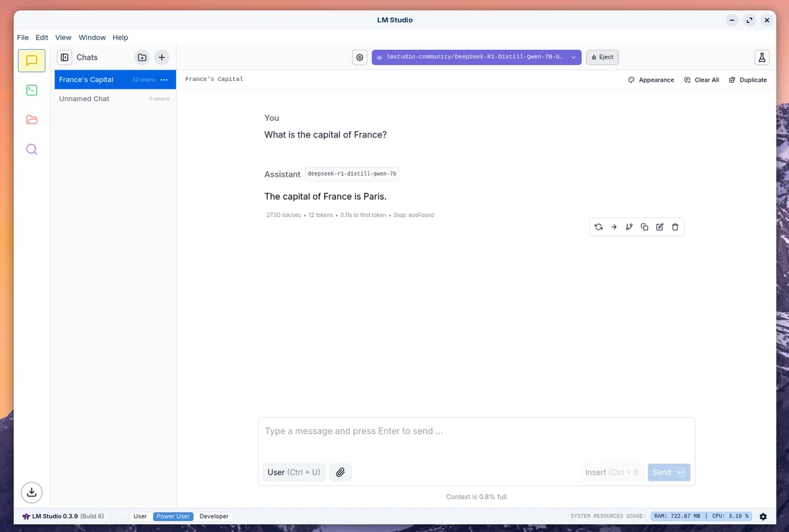Attach a file with the paperclip
This screenshot has width=789, height=532.
(x=341, y=472)
